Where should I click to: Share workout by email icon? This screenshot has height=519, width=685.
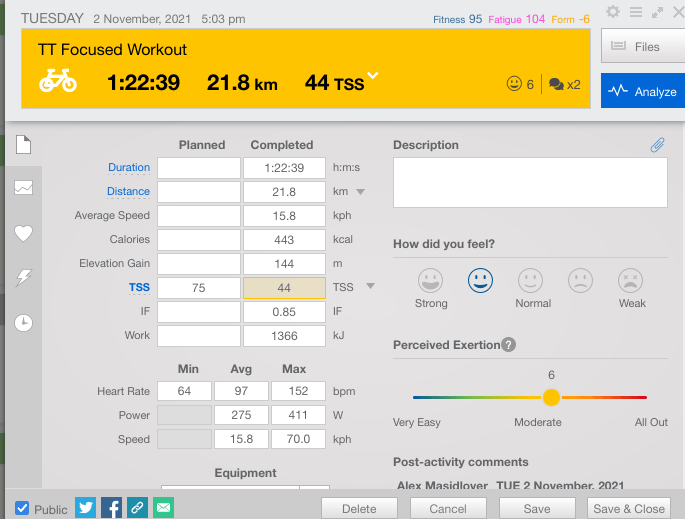(163, 507)
